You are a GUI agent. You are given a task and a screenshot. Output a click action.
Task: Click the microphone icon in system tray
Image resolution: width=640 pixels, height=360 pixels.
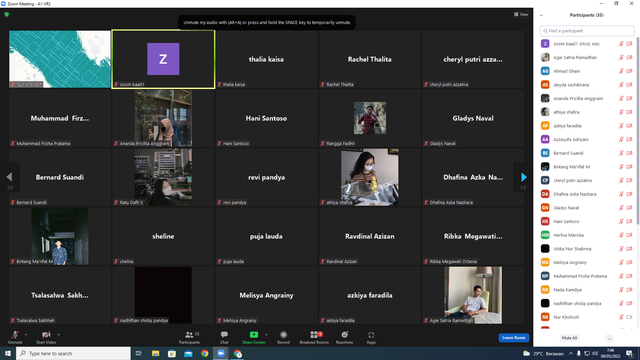coord(579,353)
